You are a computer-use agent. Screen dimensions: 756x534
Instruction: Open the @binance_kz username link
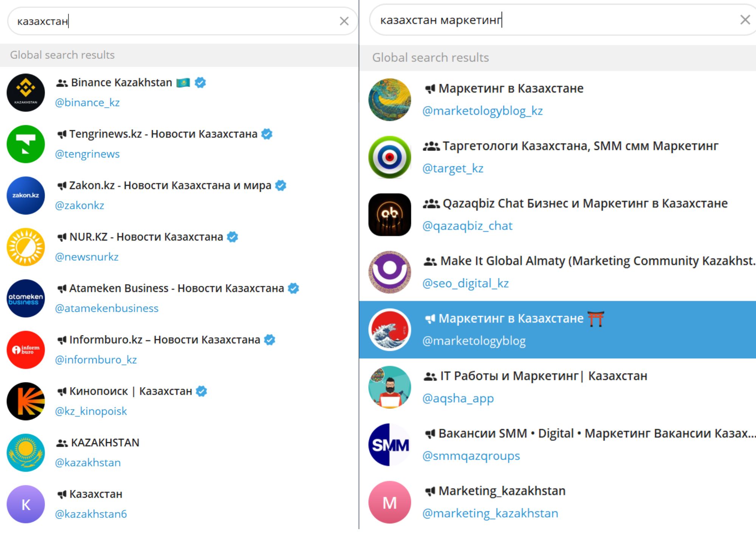(87, 103)
